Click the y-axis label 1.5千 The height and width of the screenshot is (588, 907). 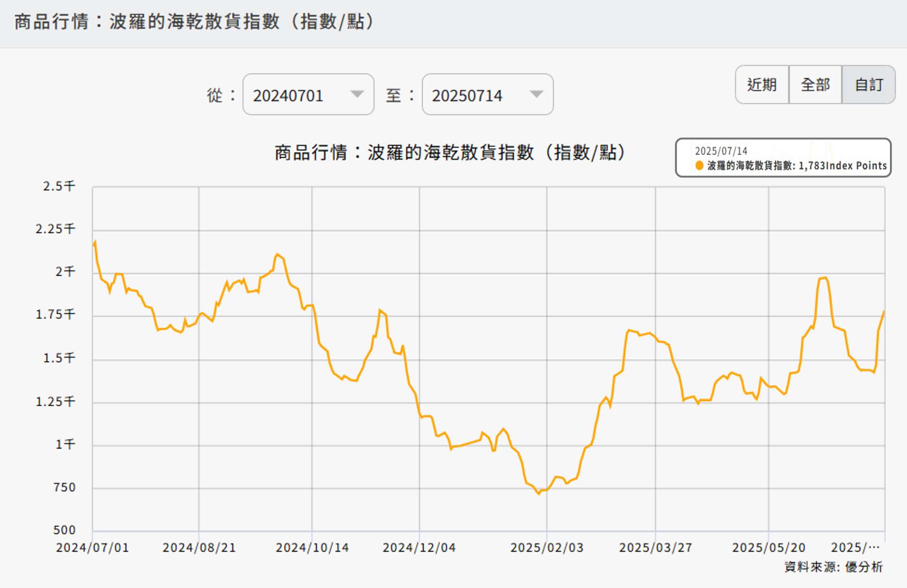coord(59,358)
